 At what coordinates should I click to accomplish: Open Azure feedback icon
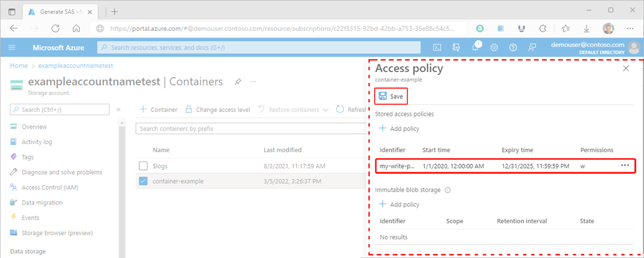click(532, 48)
